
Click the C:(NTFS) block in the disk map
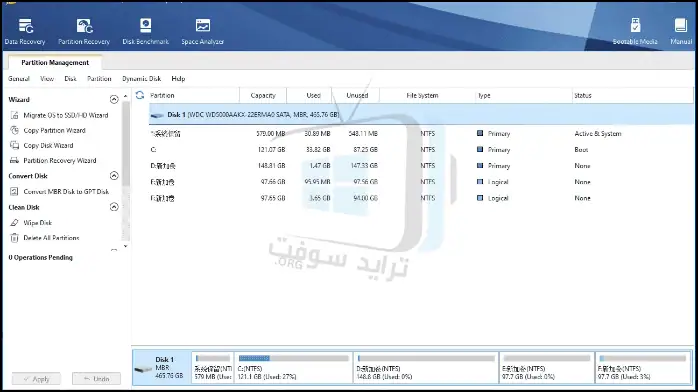tap(293, 368)
